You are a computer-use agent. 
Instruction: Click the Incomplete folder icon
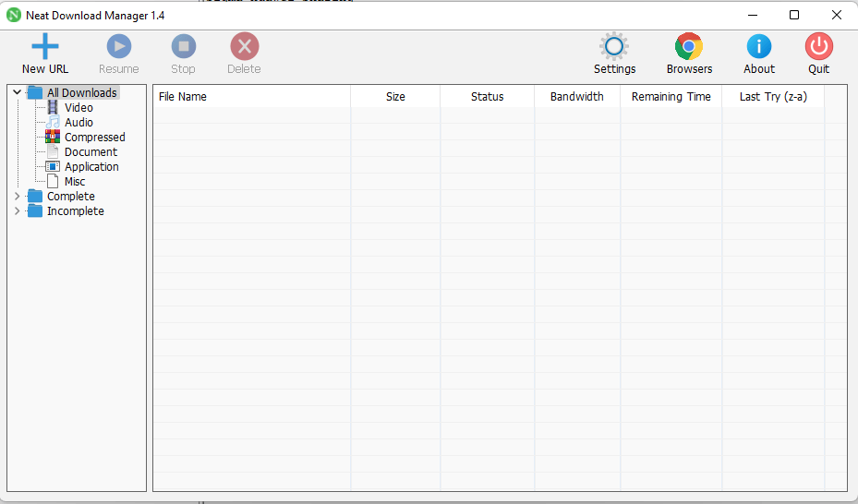click(35, 210)
